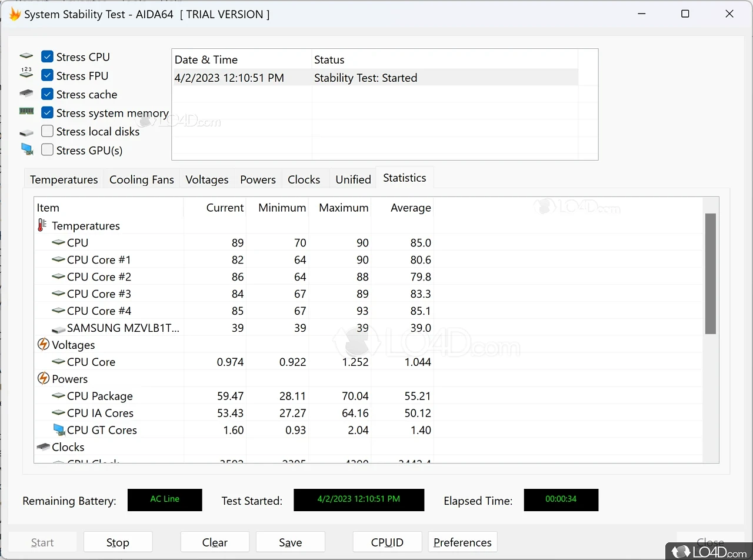Click the chip icon next to CPU Core #1

(x=58, y=259)
